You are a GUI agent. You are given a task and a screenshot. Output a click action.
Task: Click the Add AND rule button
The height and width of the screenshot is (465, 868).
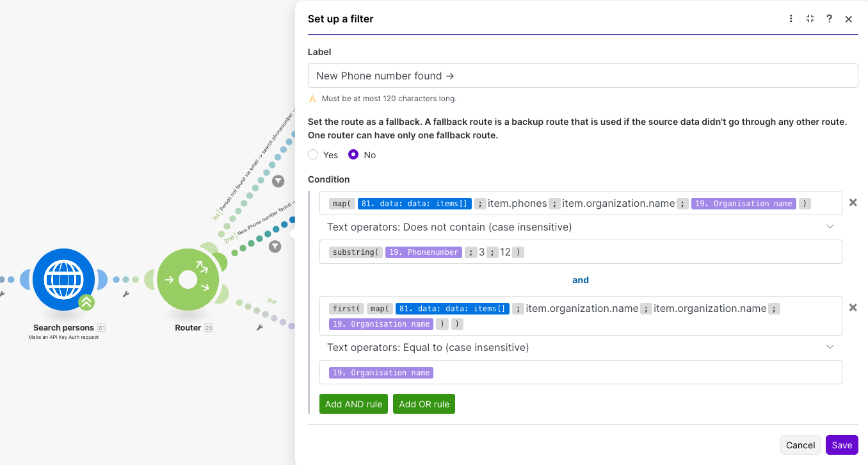[353, 404]
